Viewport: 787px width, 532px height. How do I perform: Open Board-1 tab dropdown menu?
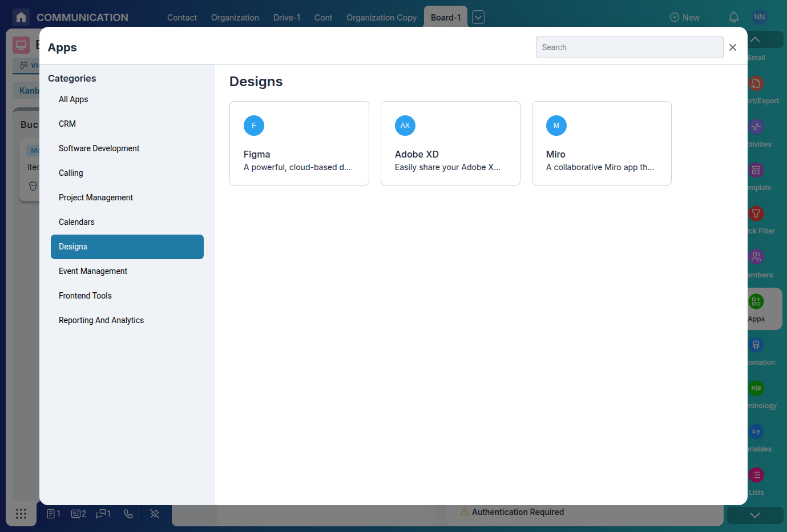(478, 17)
